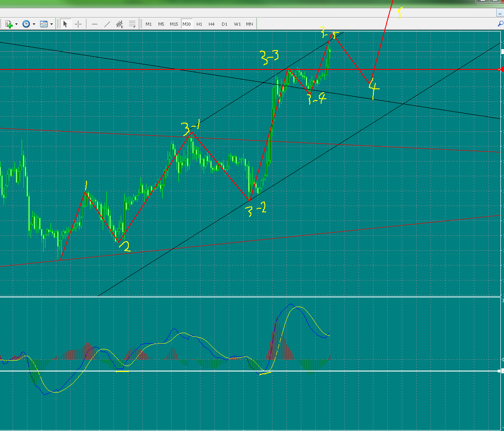
Task: Expand the dropdown arrow beside the Periods clock
Action: [x=34, y=24]
